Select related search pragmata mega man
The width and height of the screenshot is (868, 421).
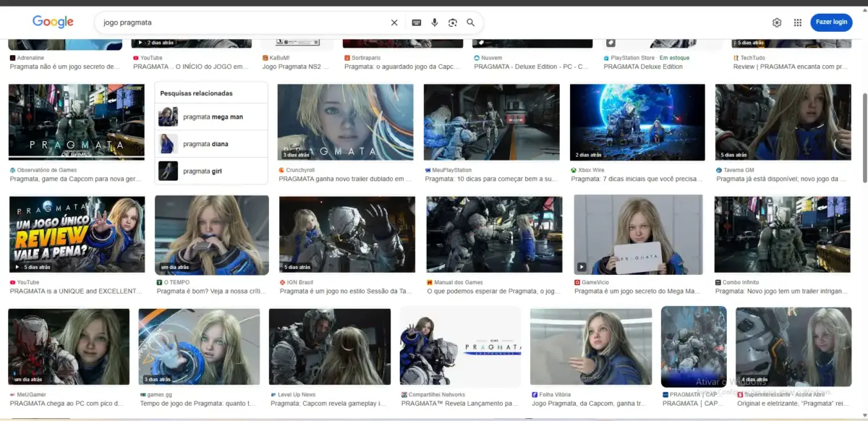(x=211, y=116)
